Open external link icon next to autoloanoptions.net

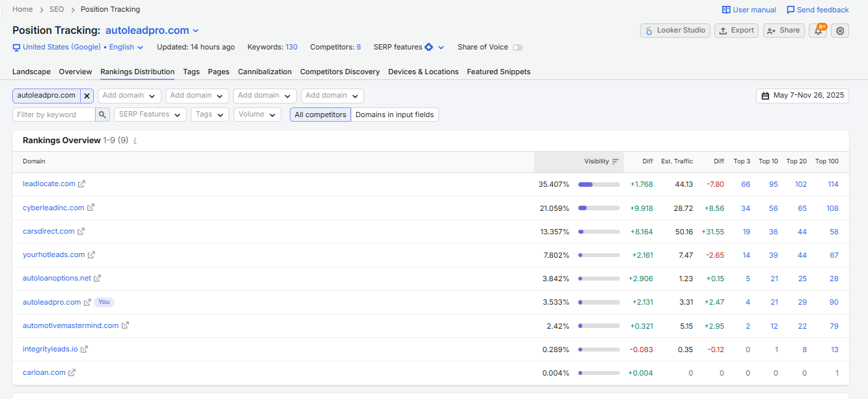point(97,278)
